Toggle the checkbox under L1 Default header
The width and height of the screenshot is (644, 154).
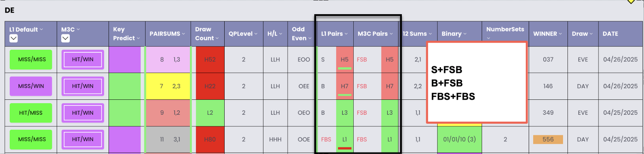(x=13, y=38)
